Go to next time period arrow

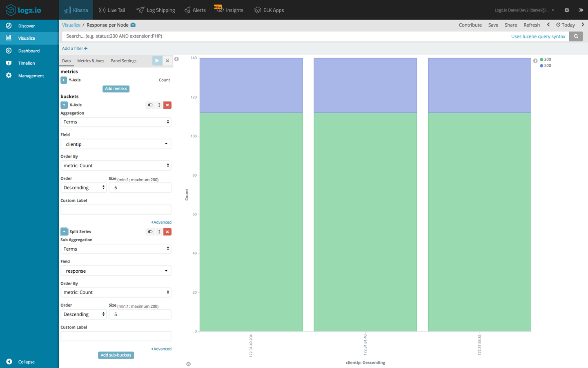coord(583,25)
